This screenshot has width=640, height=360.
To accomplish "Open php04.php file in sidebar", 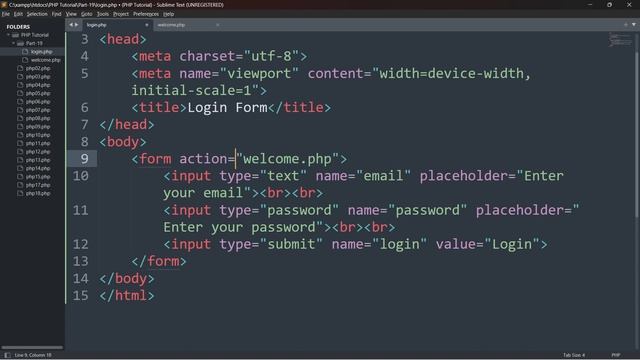I will [x=38, y=85].
